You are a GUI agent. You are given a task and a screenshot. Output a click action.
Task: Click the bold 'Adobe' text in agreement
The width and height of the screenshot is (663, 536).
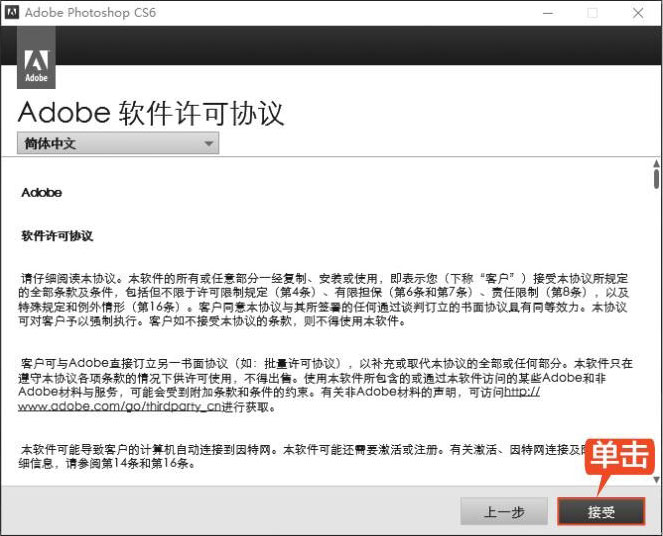coord(41,193)
